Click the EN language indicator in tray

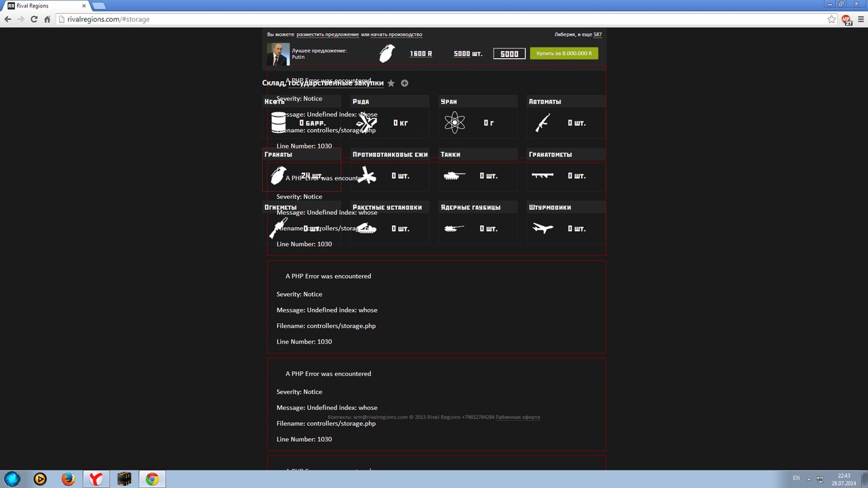click(796, 479)
